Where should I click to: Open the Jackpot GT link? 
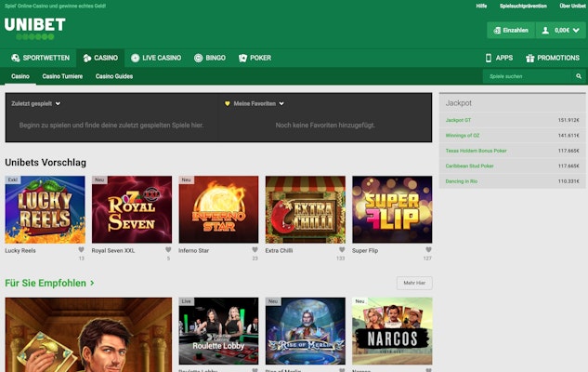coord(458,120)
